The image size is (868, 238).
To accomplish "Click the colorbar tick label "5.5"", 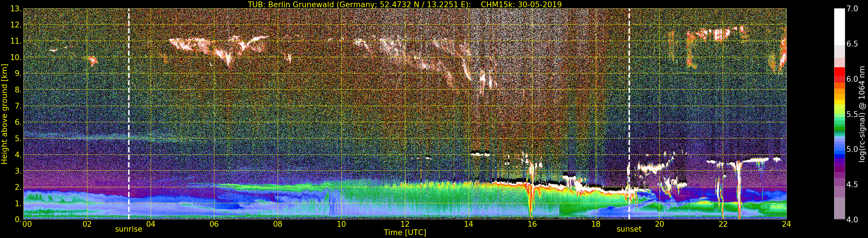I will tap(852, 114).
